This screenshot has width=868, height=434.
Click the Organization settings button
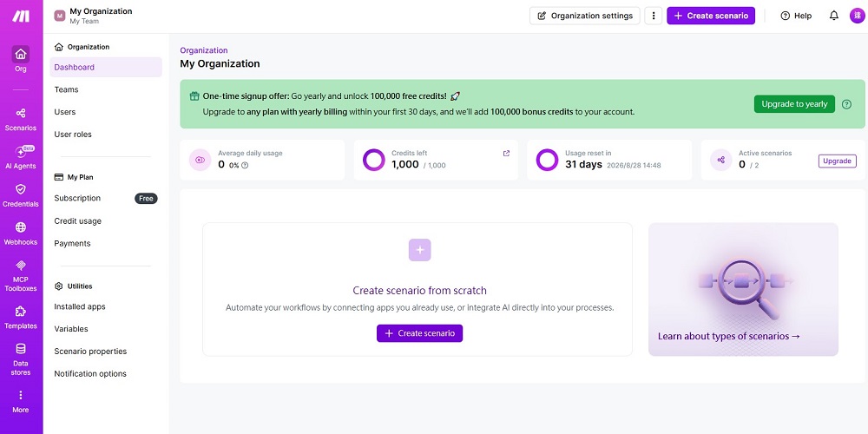[x=584, y=16]
